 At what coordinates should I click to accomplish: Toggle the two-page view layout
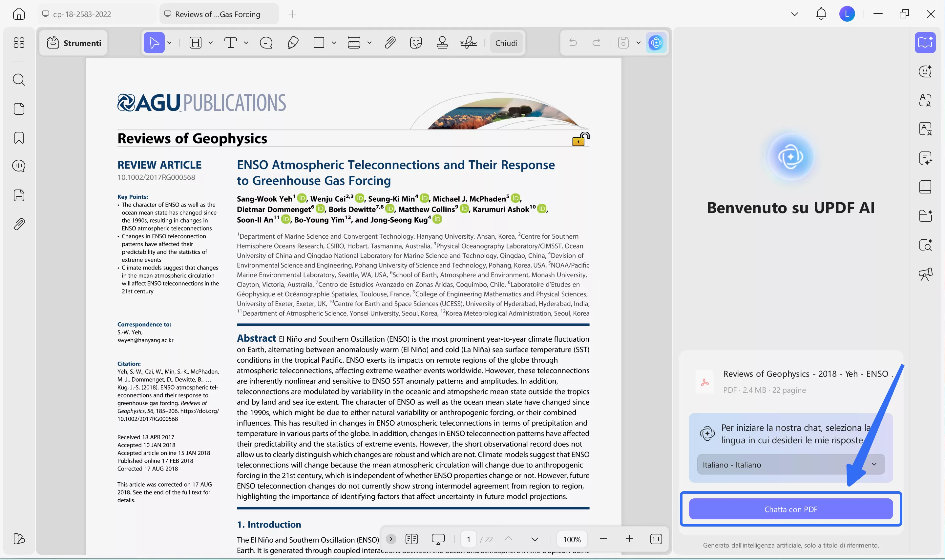coord(411,539)
